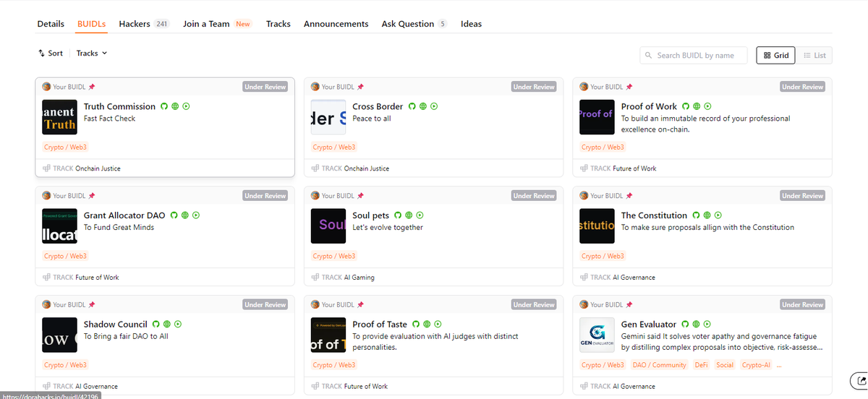This screenshot has height=399, width=868.
Task: Open GitHub icon for Shadow Council
Action: (x=156, y=325)
